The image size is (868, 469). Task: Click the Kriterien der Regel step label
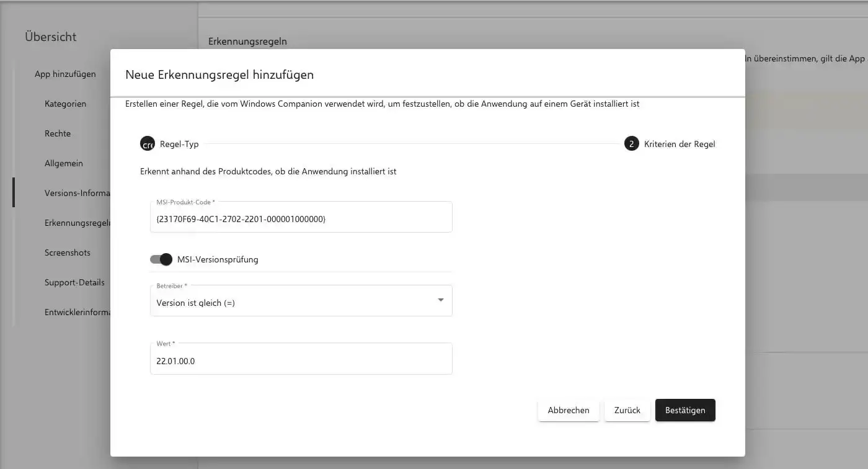coord(680,144)
